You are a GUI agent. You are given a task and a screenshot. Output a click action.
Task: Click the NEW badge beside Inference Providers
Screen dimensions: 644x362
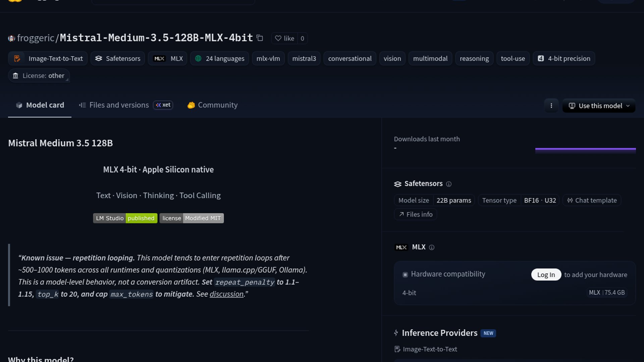coord(488,333)
